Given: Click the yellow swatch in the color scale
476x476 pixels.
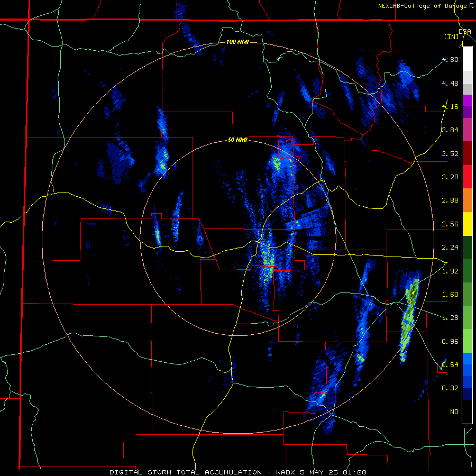Looking at the screenshot, I should [x=467, y=224].
